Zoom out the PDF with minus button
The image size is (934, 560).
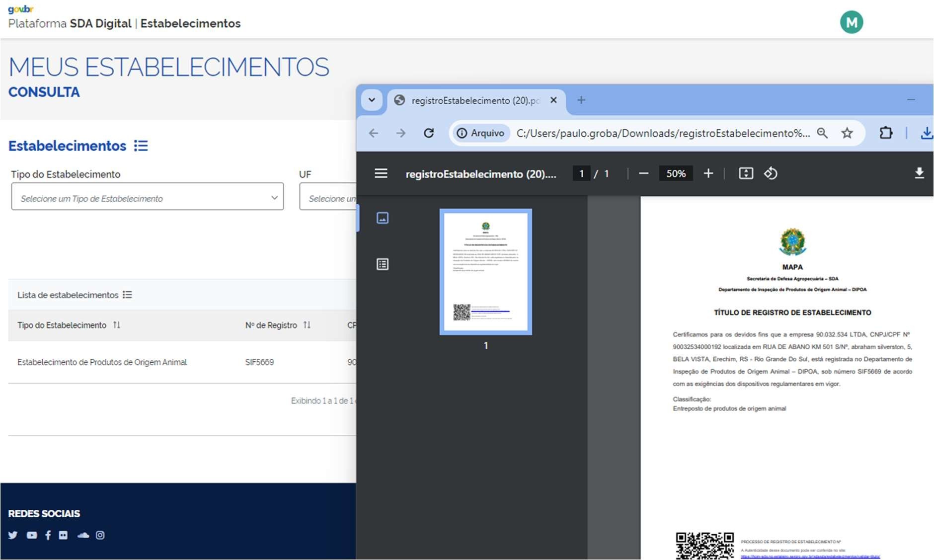tap(643, 173)
